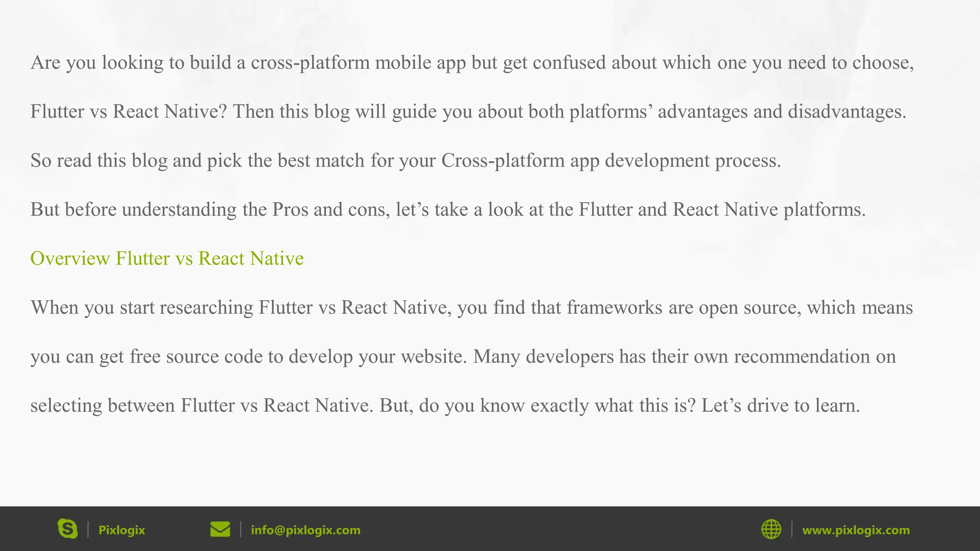Open the info@pixlogix.com email link
980x551 pixels.
[305, 530]
